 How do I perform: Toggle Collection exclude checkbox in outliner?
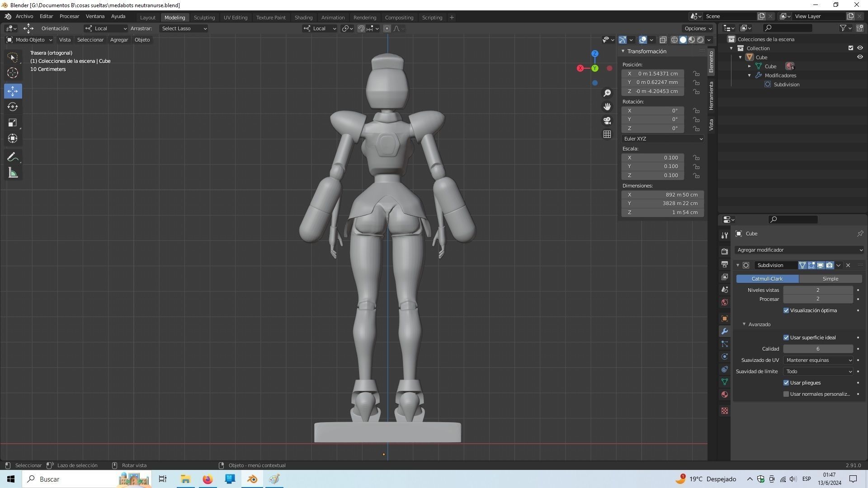(851, 48)
